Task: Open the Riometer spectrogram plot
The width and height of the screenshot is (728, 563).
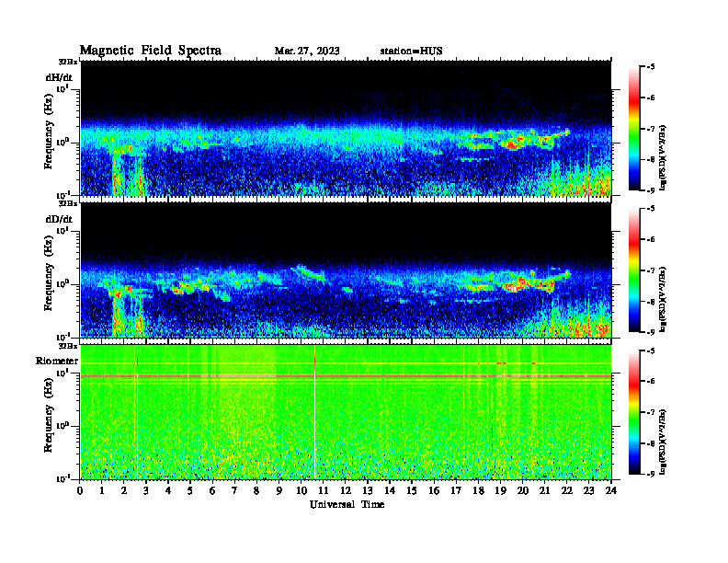Action: (x=346, y=411)
